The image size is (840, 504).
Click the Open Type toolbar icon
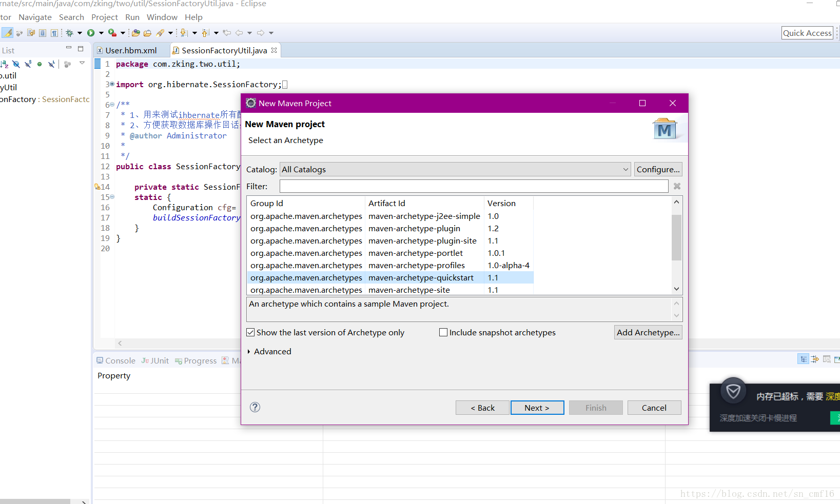pyautogui.click(x=136, y=33)
